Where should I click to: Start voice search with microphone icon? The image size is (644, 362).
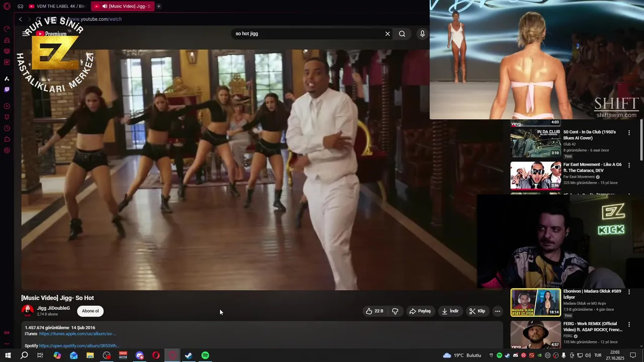[x=422, y=34]
